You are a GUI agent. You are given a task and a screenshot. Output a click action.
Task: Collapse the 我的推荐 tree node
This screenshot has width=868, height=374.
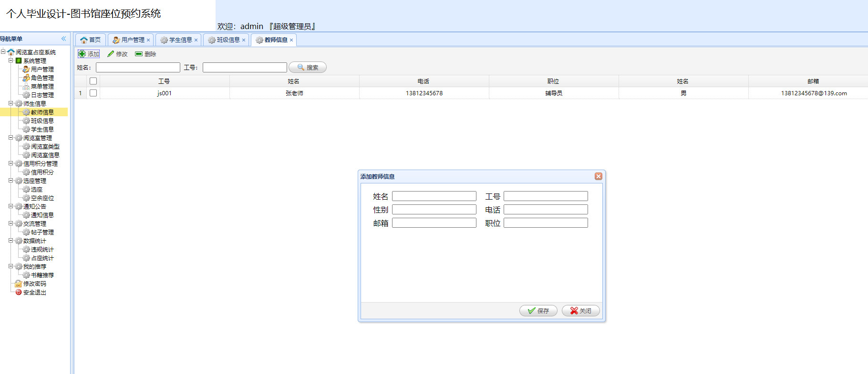pyautogui.click(x=10, y=266)
